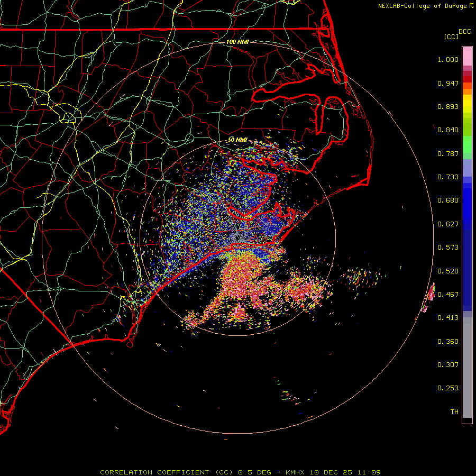Click the KMHX station identifier

[295, 472]
